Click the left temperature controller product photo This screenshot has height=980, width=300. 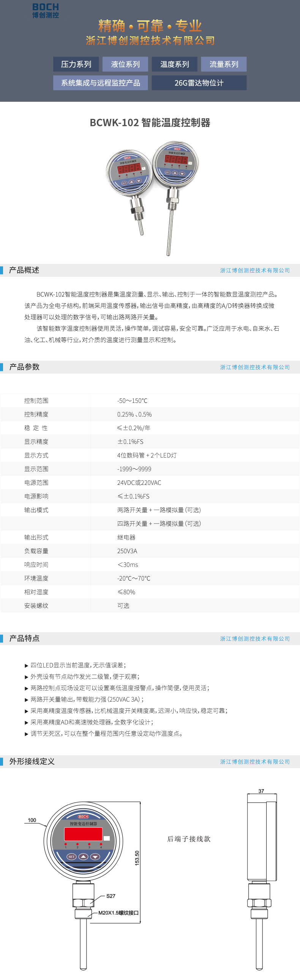tap(128, 192)
